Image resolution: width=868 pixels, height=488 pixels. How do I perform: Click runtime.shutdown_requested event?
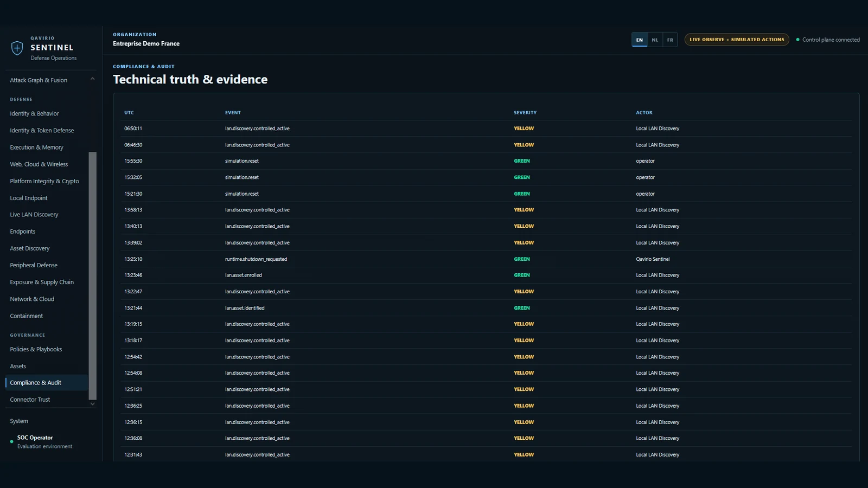click(x=256, y=259)
